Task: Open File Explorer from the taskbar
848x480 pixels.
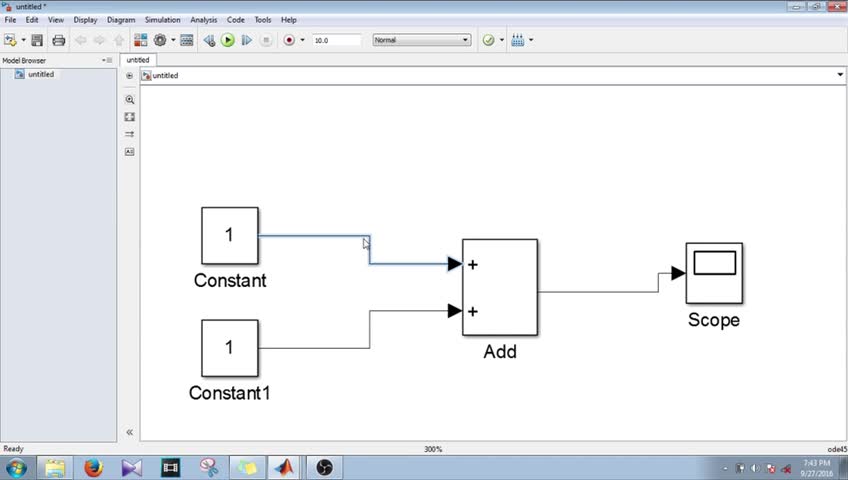Action: [x=55, y=468]
